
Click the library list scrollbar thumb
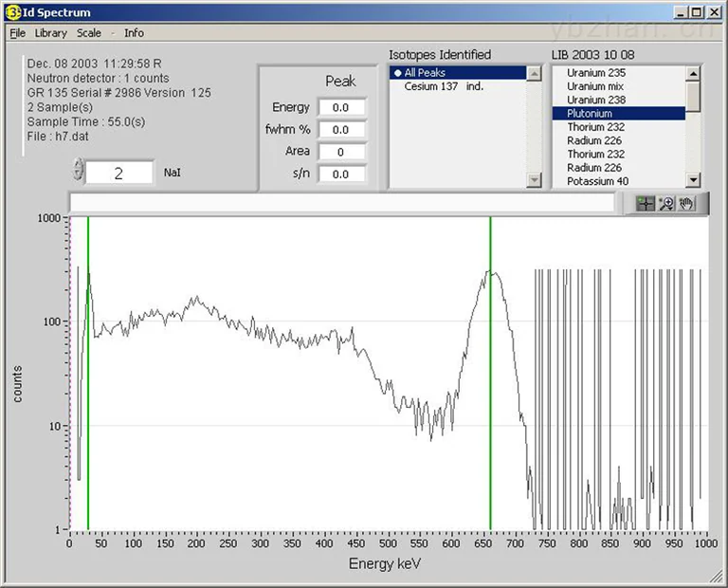click(x=693, y=96)
